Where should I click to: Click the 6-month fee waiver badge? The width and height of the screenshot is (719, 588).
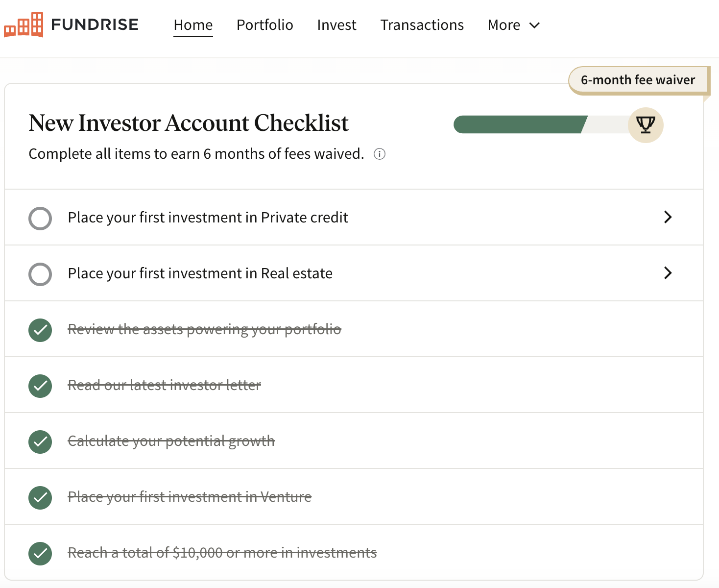tap(638, 80)
